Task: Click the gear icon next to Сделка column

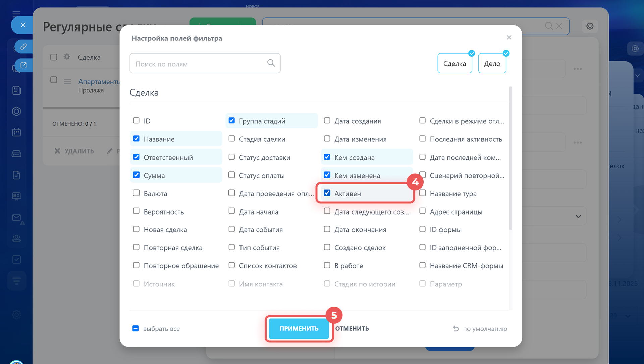Action: pyautogui.click(x=67, y=57)
